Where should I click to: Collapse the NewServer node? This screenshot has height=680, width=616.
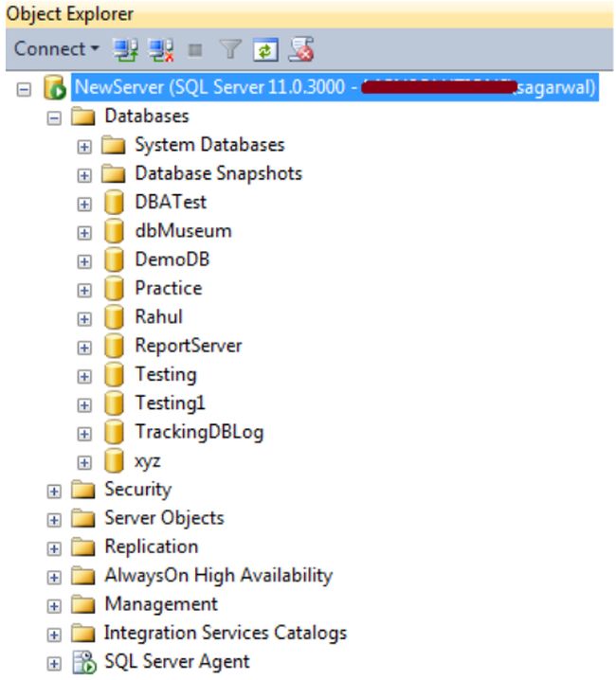click(x=24, y=89)
